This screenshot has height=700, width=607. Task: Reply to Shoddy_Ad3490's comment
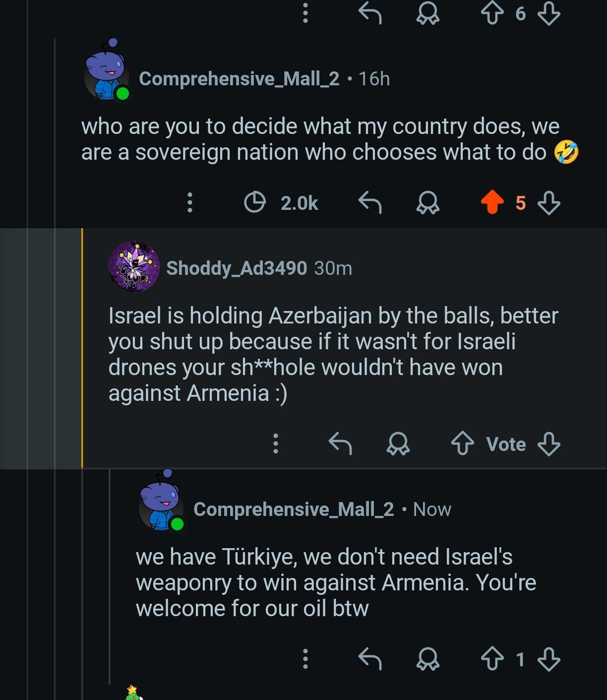[x=340, y=444]
